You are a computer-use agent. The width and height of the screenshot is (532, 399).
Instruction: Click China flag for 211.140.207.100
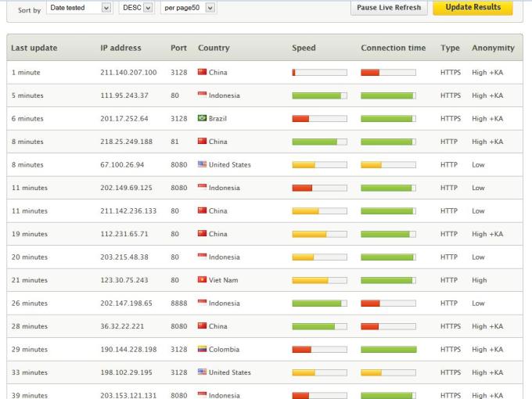pyautogui.click(x=202, y=72)
